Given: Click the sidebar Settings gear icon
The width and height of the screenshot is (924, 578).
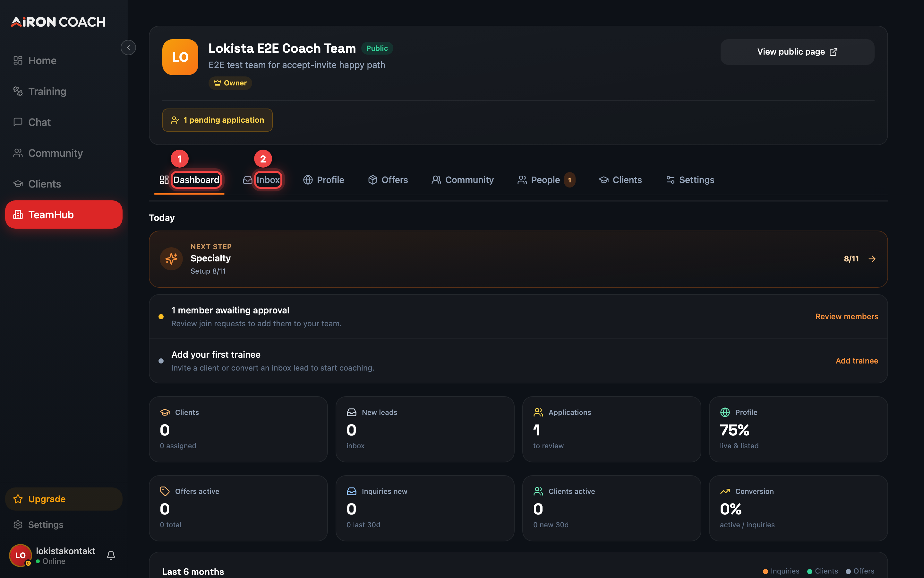Looking at the screenshot, I should coord(18,524).
